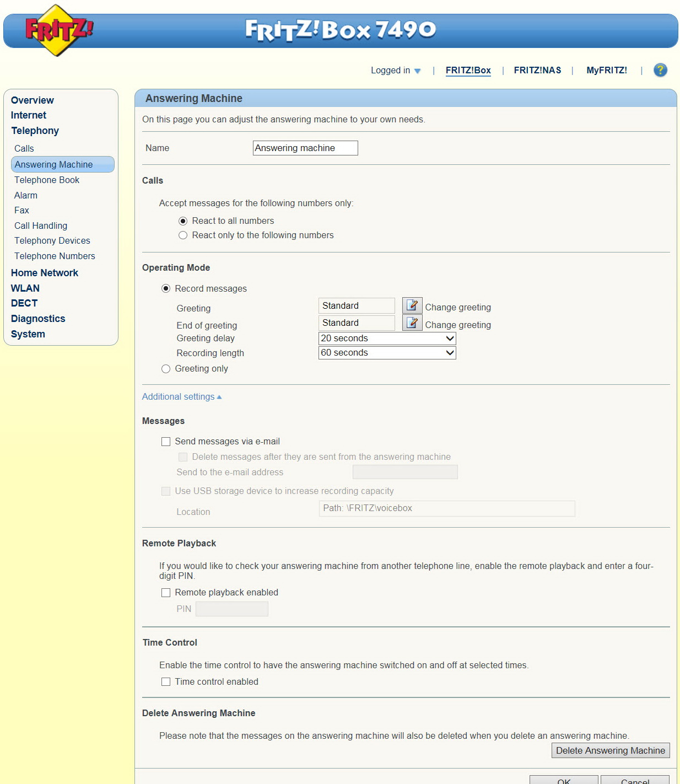The width and height of the screenshot is (680, 784).
Task: Open Alarm submenu item
Action: click(x=26, y=196)
